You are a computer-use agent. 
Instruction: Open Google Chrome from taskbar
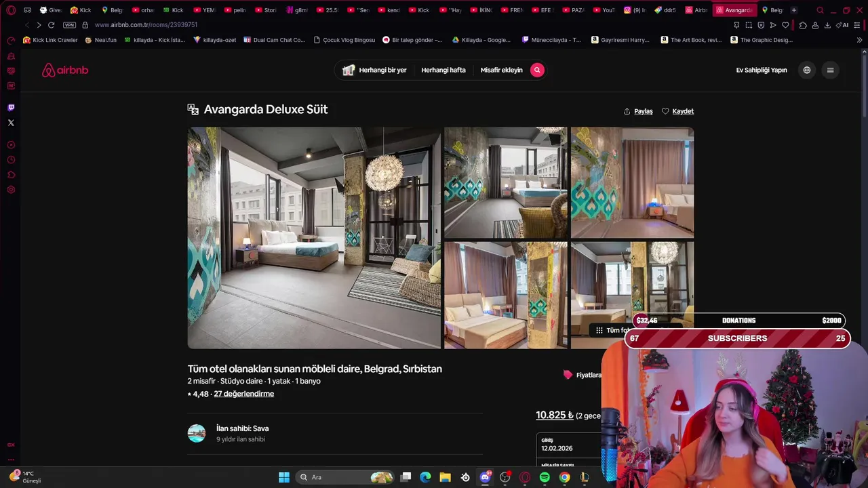[x=564, y=477]
